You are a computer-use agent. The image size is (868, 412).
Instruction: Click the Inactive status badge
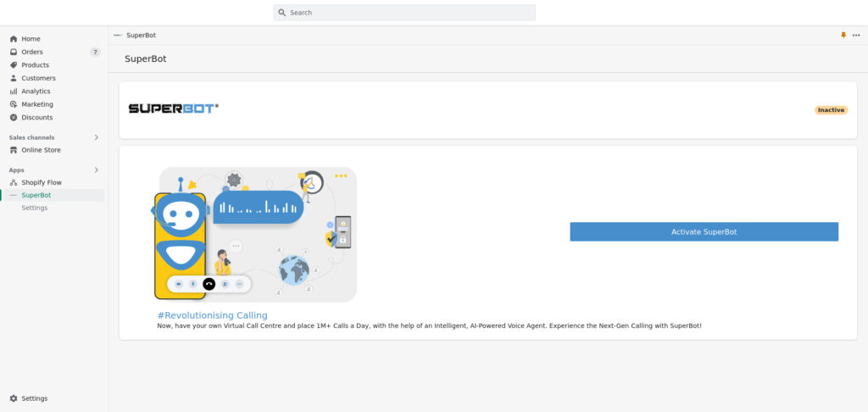click(831, 110)
